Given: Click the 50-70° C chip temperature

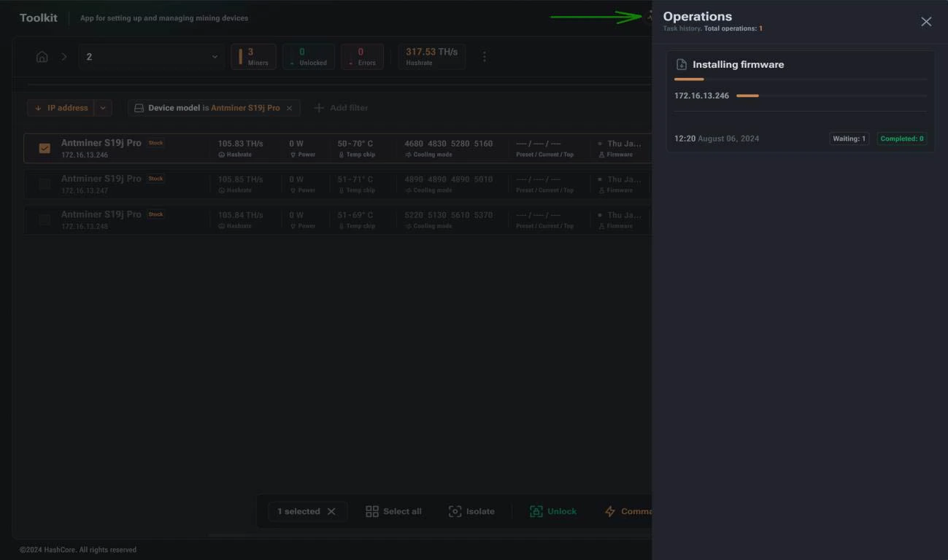Looking at the screenshot, I should point(355,144).
